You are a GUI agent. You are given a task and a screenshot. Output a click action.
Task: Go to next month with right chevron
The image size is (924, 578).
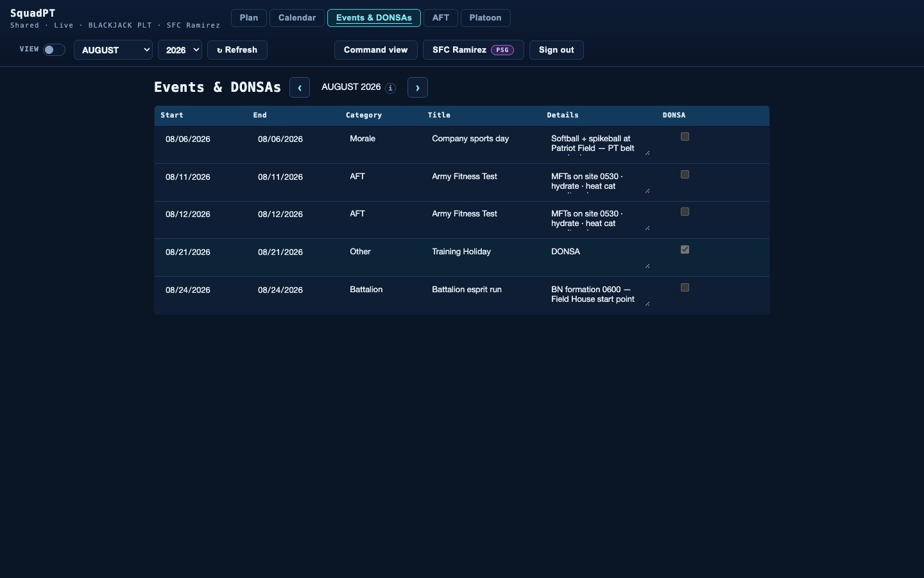[x=418, y=87]
